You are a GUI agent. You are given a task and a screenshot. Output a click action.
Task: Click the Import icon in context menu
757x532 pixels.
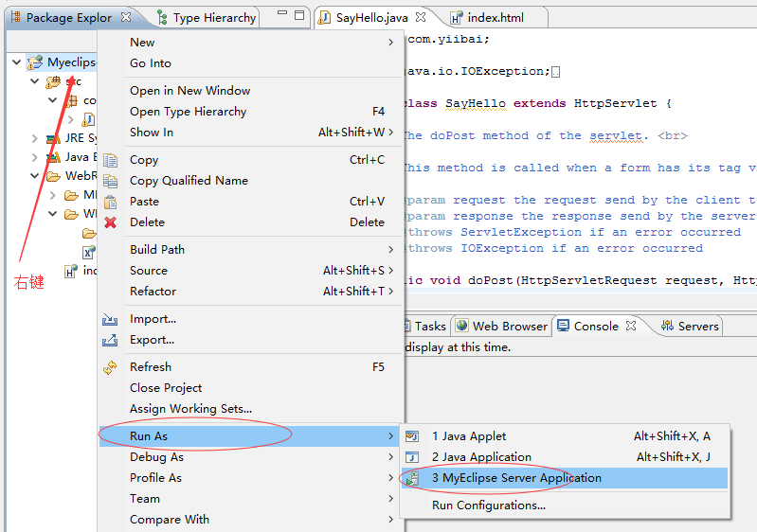click(x=110, y=320)
